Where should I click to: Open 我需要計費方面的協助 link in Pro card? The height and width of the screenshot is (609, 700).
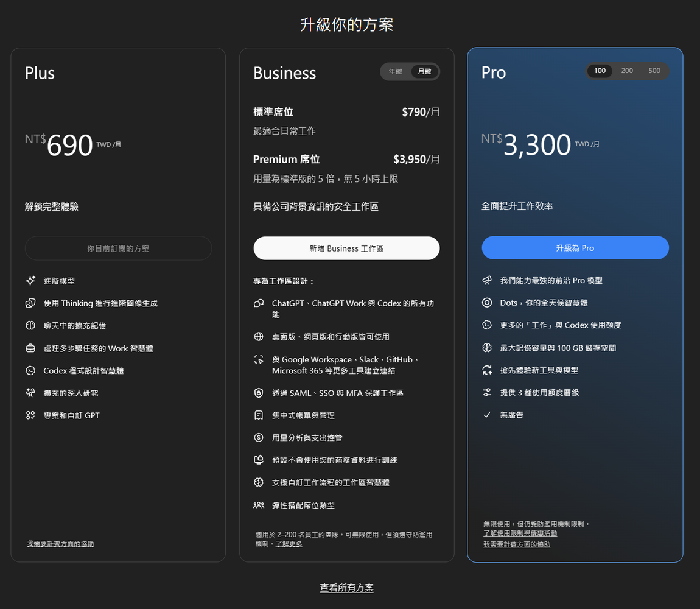click(x=517, y=544)
